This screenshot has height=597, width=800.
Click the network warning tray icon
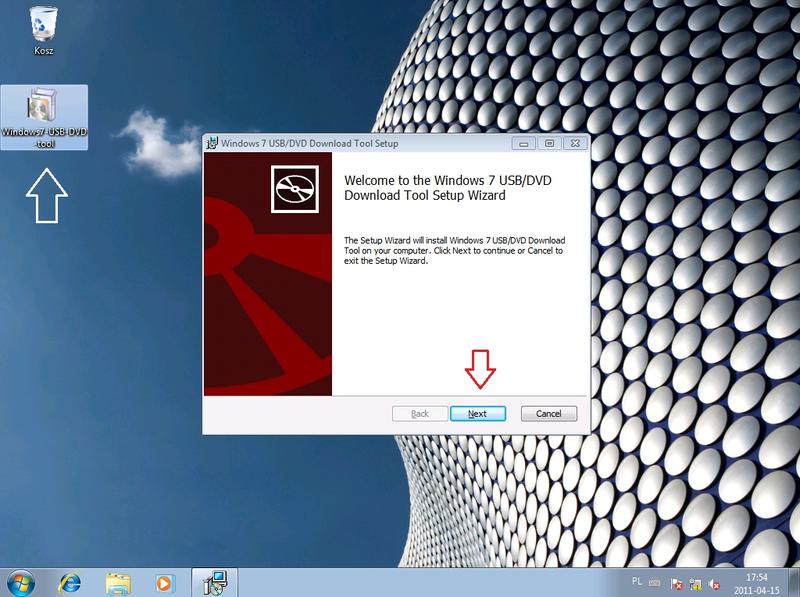coord(695,583)
